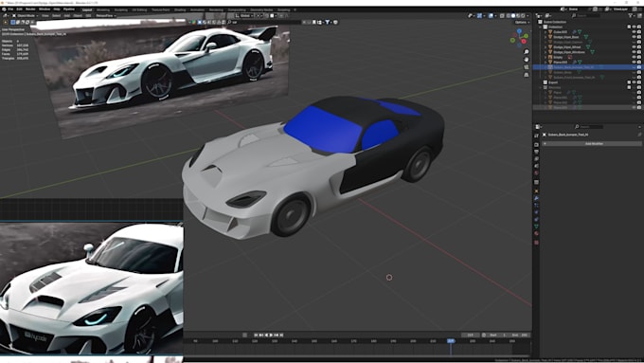Toggle the Collection exclude checkbox
Screen dimensions: 644x363
[x=629, y=27]
